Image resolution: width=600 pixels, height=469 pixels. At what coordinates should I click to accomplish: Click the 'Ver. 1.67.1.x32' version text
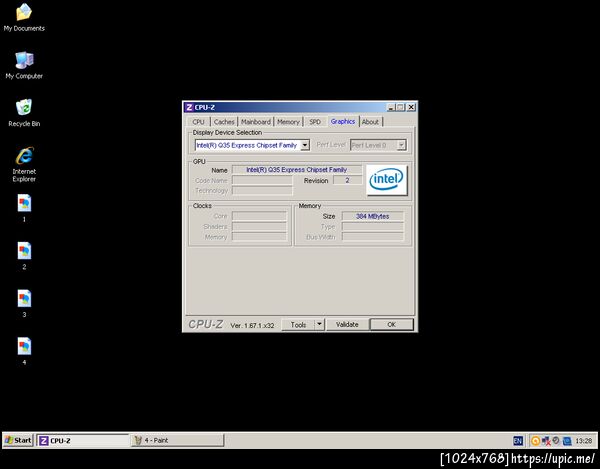[x=252, y=326]
